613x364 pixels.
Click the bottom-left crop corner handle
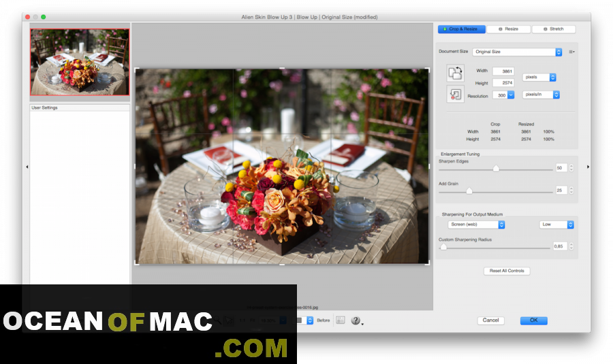136,263
